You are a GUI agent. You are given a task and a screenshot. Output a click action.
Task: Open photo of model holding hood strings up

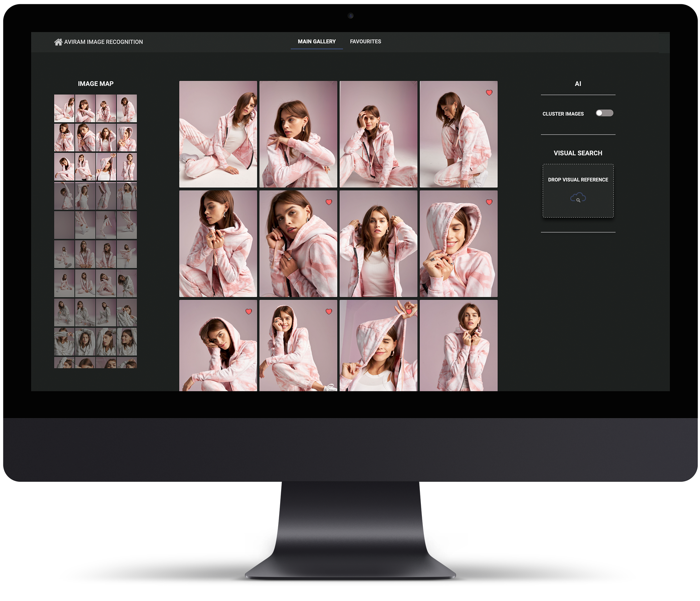(x=378, y=243)
